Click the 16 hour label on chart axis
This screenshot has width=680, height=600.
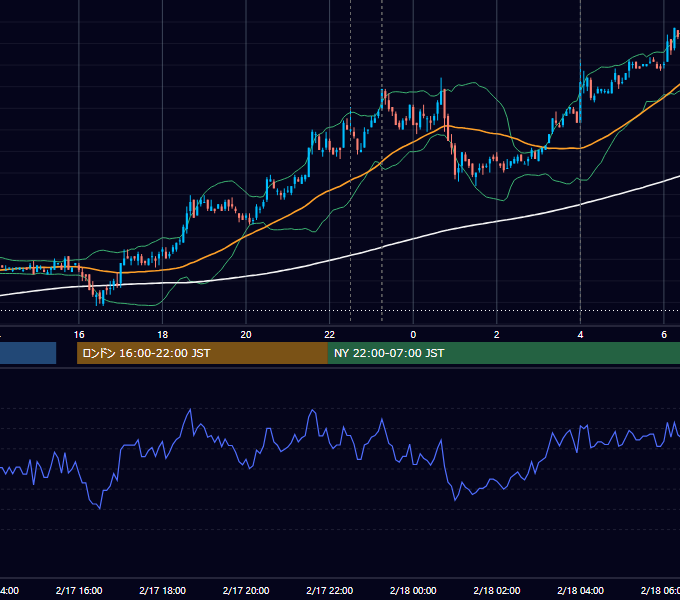tap(79, 335)
